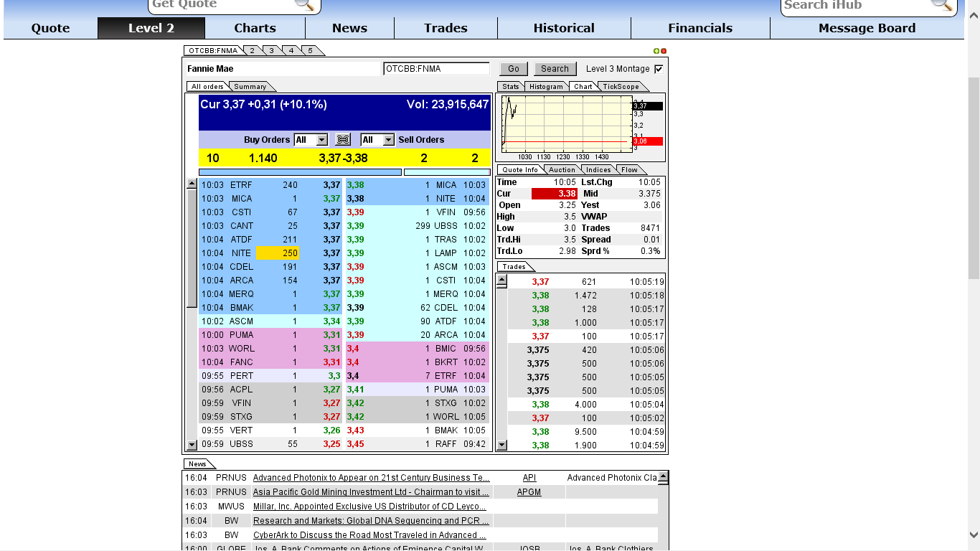Click the order book scroll-down arrow

click(x=192, y=445)
